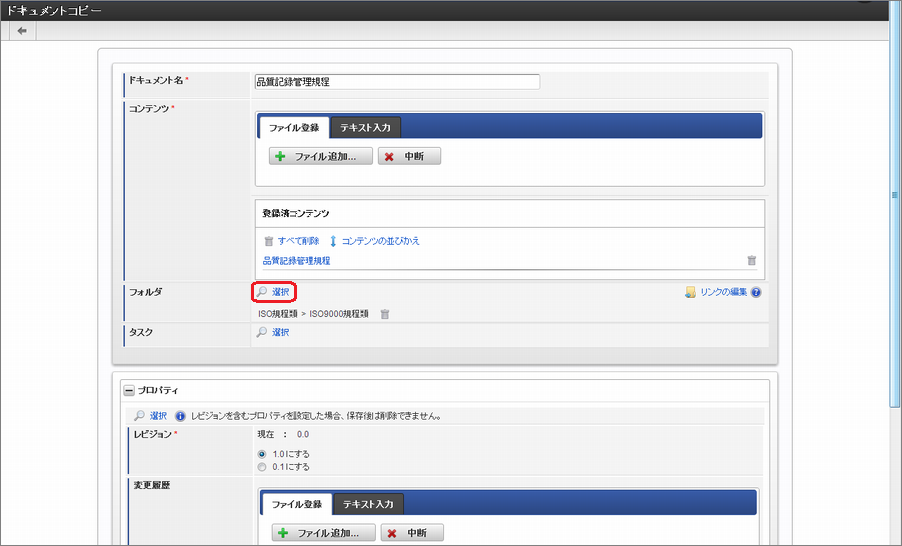Switch to 変更履歴 ファイル登録 tab
This screenshot has width=902, height=546.
[x=297, y=504]
